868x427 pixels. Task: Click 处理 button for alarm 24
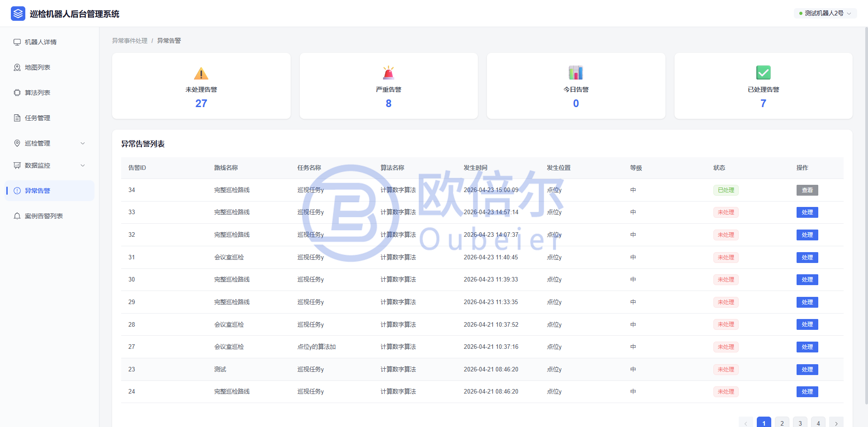(807, 392)
